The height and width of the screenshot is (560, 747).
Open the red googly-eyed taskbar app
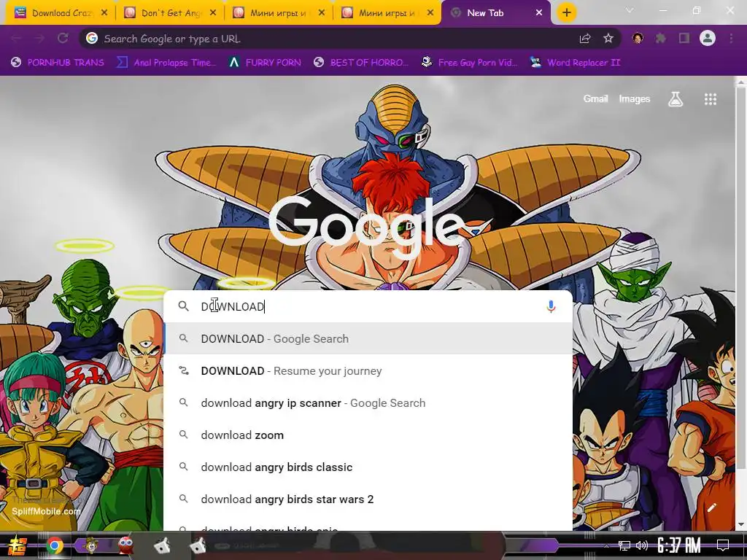click(125, 545)
